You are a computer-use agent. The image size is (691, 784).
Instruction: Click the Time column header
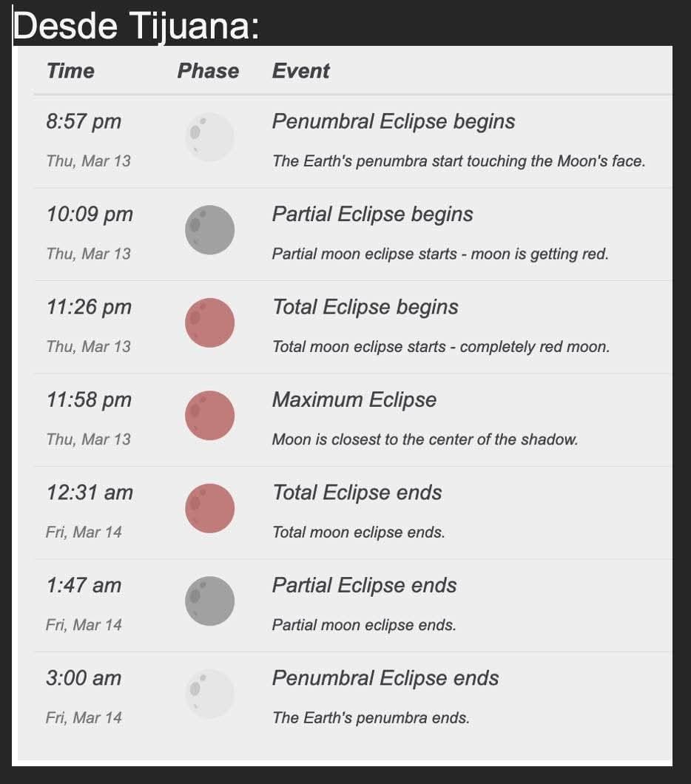click(x=70, y=71)
